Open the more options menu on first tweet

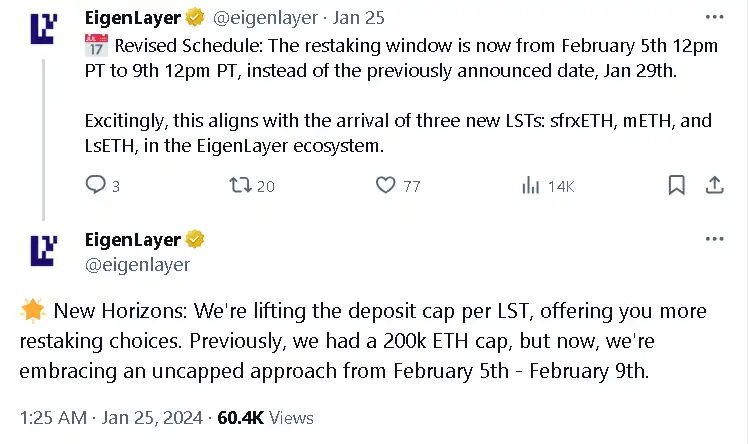pyautogui.click(x=714, y=17)
